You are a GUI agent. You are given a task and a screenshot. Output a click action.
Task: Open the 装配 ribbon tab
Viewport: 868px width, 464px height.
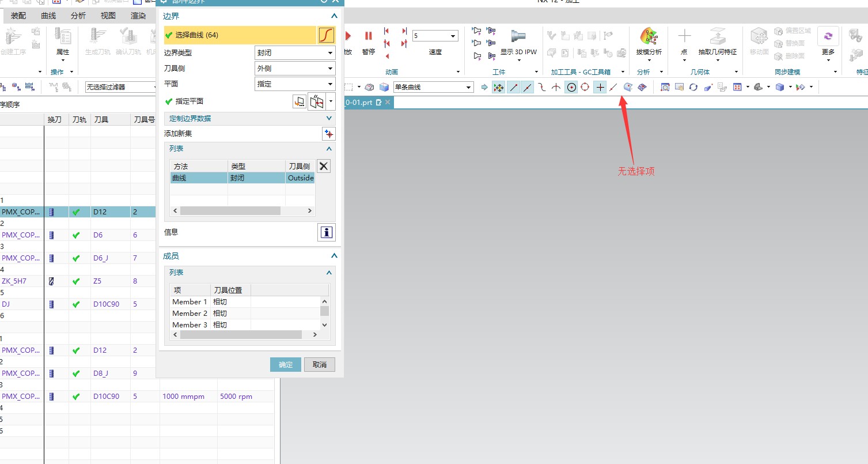(18, 16)
